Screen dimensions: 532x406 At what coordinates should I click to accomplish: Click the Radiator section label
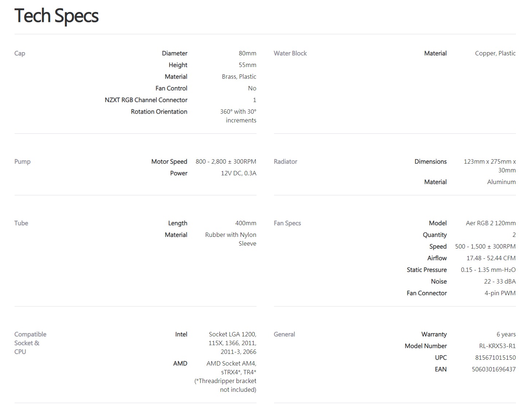point(285,161)
